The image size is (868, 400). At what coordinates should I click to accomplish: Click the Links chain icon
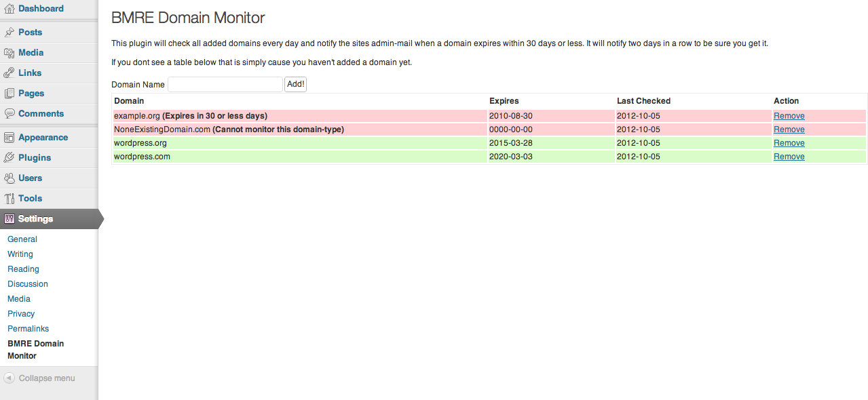point(9,73)
